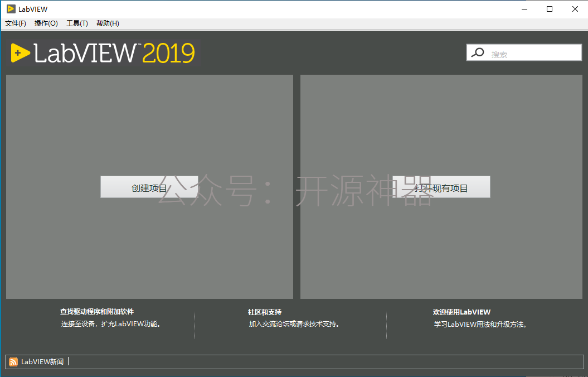The width and height of the screenshot is (588, 377).
Task: Open 查找驱动程序和附加软件 link
Action: click(x=97, y=312)
